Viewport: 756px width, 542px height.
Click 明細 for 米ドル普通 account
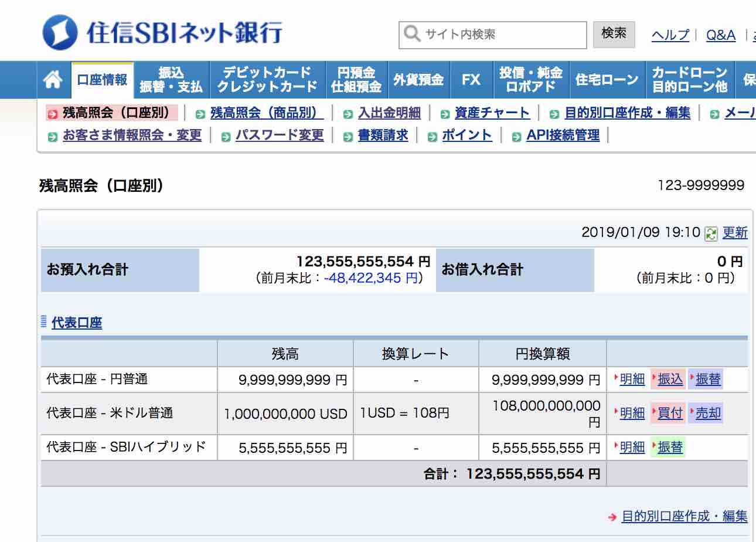[x=632, y=414]
